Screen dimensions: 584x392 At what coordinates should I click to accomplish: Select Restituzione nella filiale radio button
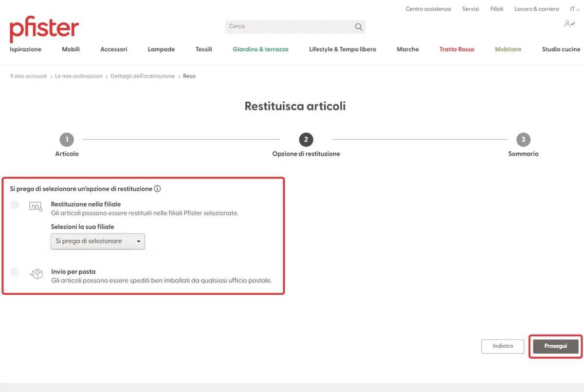15,205
